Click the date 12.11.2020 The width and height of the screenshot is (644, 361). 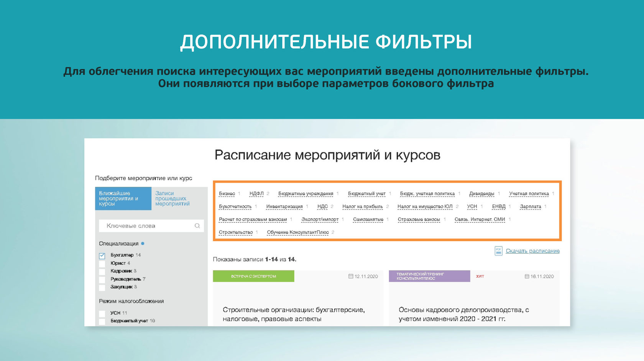click(366, 276)
